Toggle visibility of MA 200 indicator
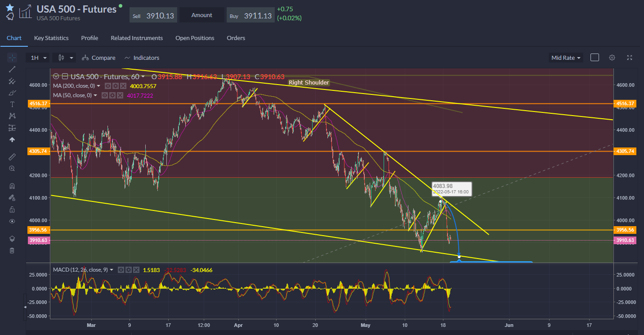 pos(108,86)
